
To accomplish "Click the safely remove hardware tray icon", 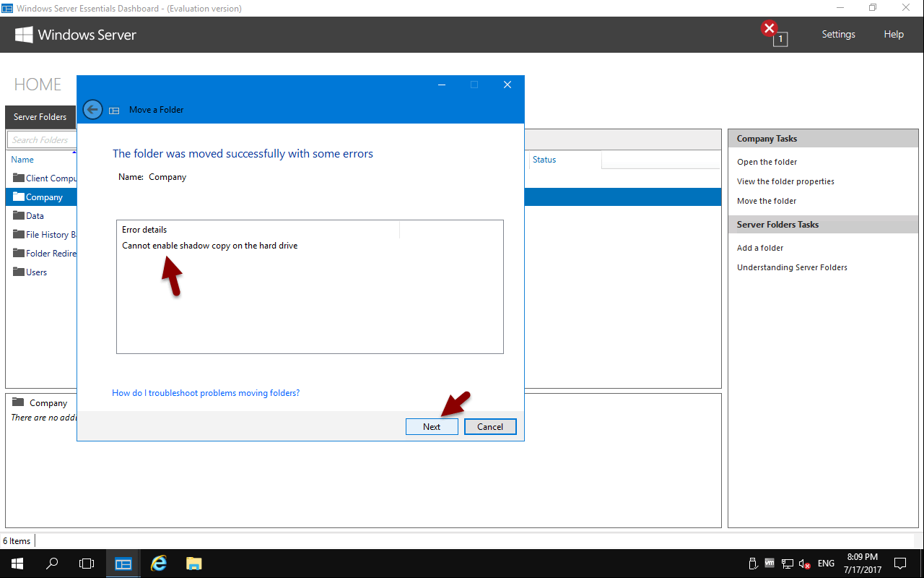I will click(x=752, y=564).
